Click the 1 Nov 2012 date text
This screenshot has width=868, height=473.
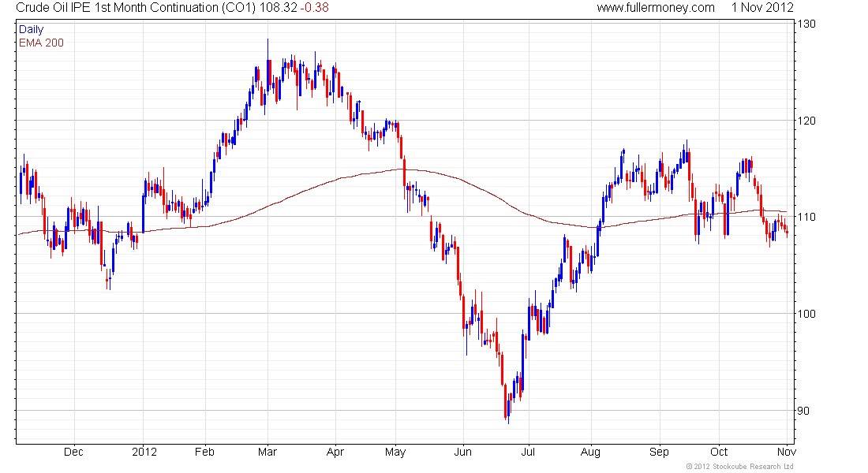(762, 8)
